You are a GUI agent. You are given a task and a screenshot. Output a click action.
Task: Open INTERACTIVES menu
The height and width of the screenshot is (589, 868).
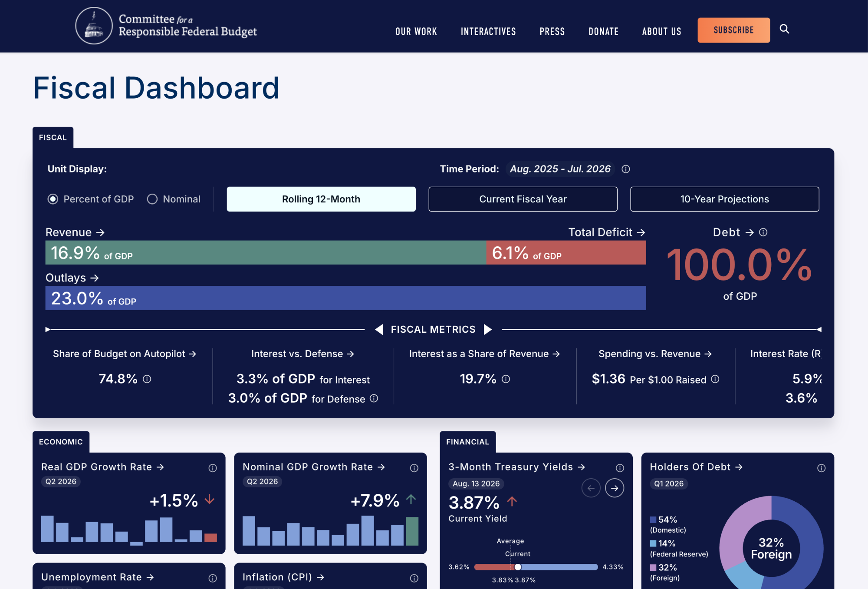pos(488,31)
